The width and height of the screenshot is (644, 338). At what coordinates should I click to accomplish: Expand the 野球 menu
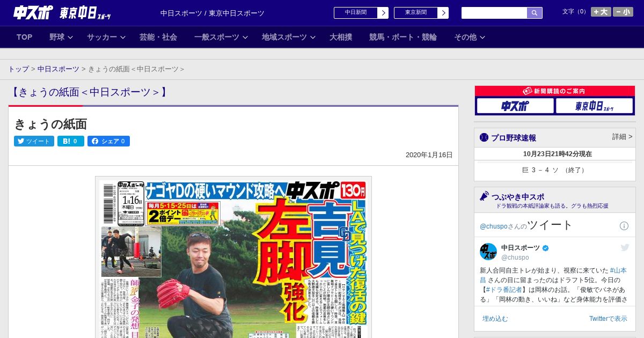pyautogui.click(x=61, y=37)
